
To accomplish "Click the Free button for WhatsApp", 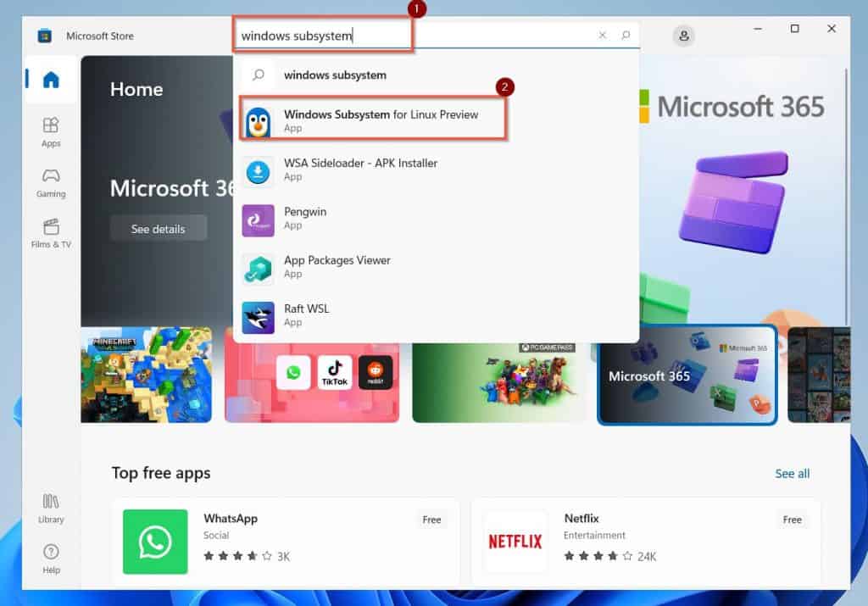I will [x=431, y=520].
